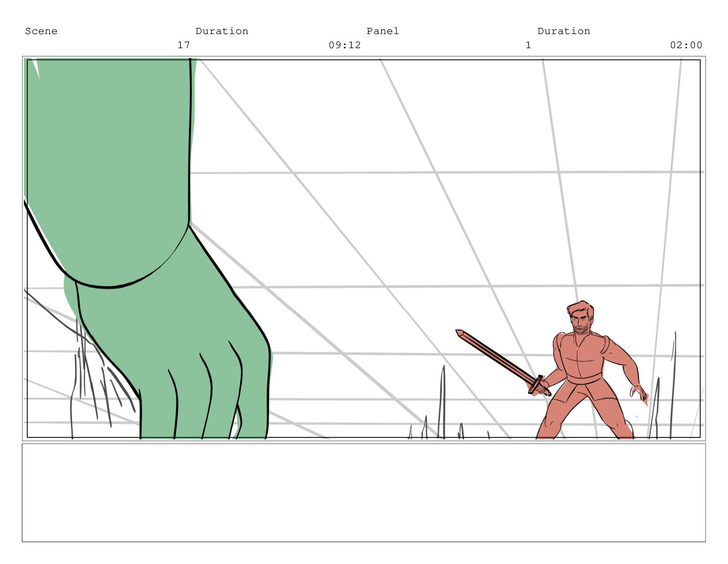Click the first 'Duration' label beside Scene

pos(222,31)
